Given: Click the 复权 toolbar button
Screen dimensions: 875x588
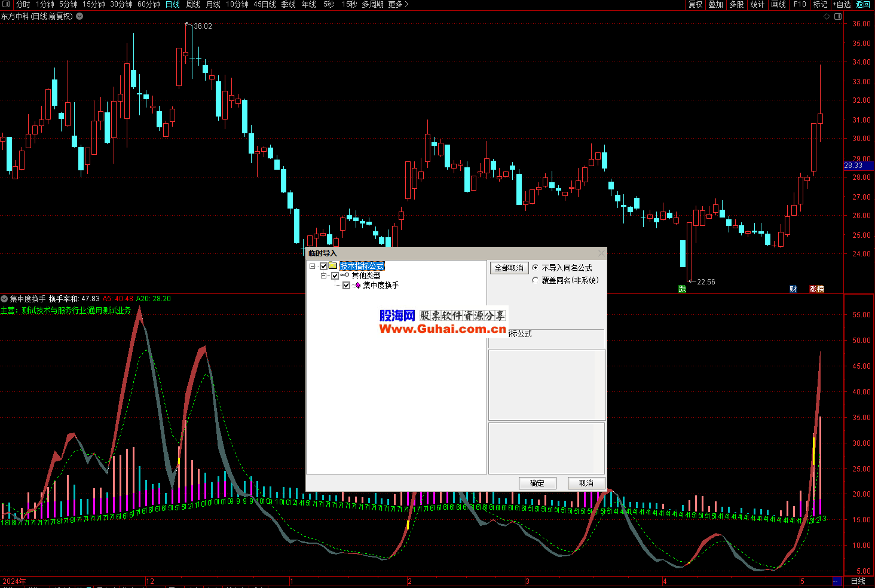Looking at the screenshot, I should pos(695,4).
